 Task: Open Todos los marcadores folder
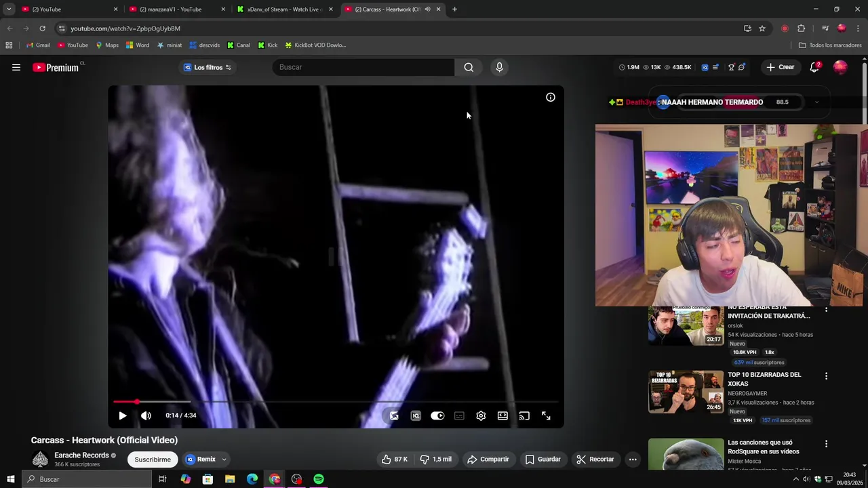pyautogui.click(x=830, y=45)
